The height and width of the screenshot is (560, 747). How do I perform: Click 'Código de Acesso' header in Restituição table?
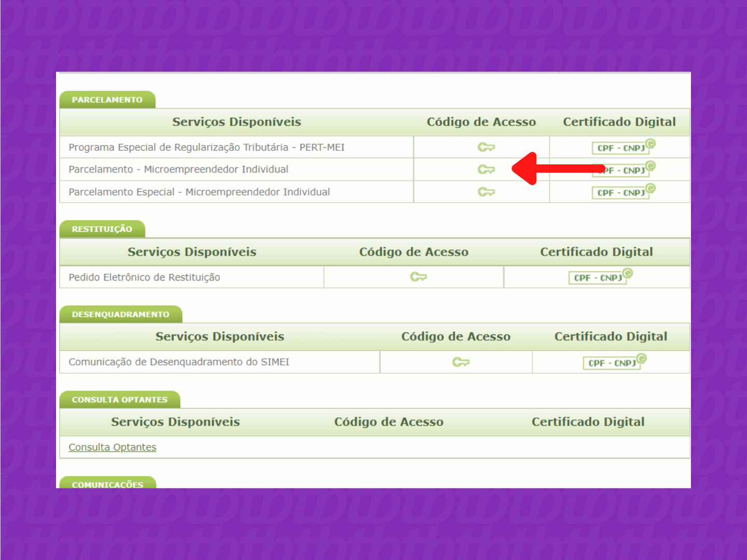point(414,252)
